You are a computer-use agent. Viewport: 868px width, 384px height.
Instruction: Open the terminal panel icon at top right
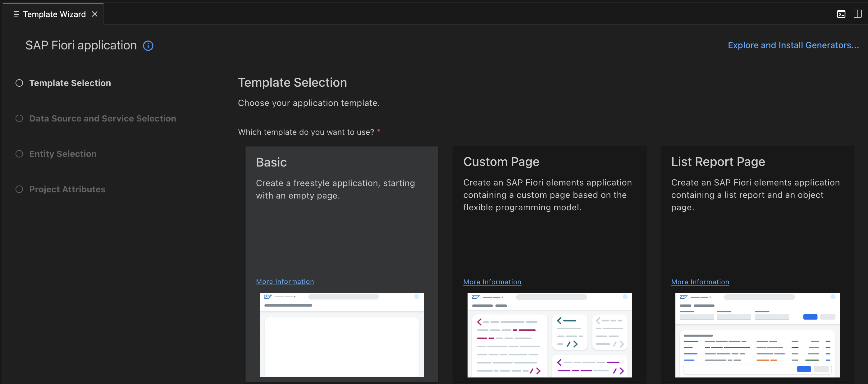pos(841,14)
